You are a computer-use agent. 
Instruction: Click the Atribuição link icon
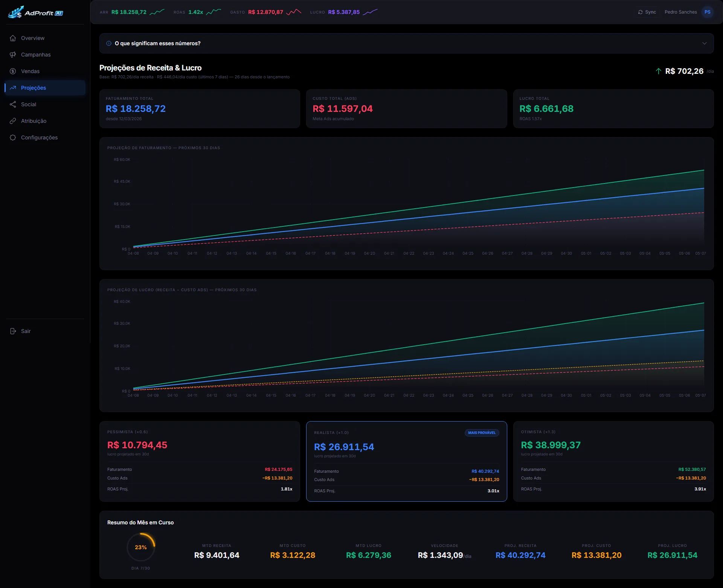pos(13,121)
